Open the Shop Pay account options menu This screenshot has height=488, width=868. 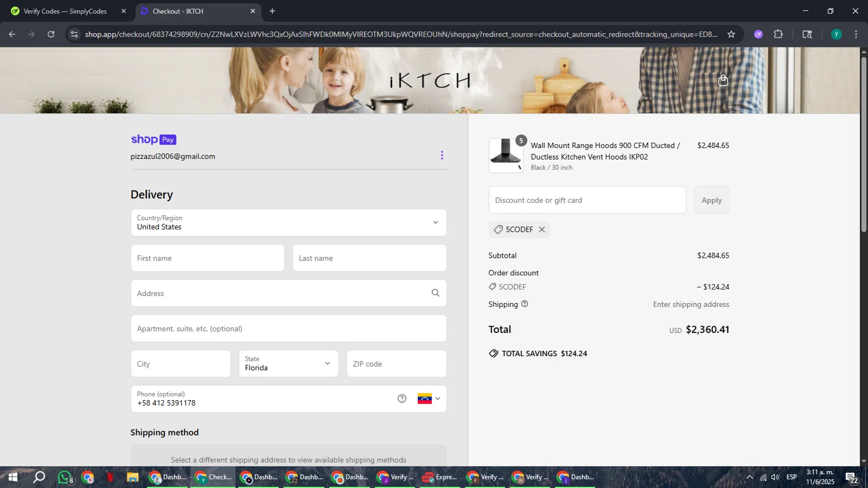point(442,155)
